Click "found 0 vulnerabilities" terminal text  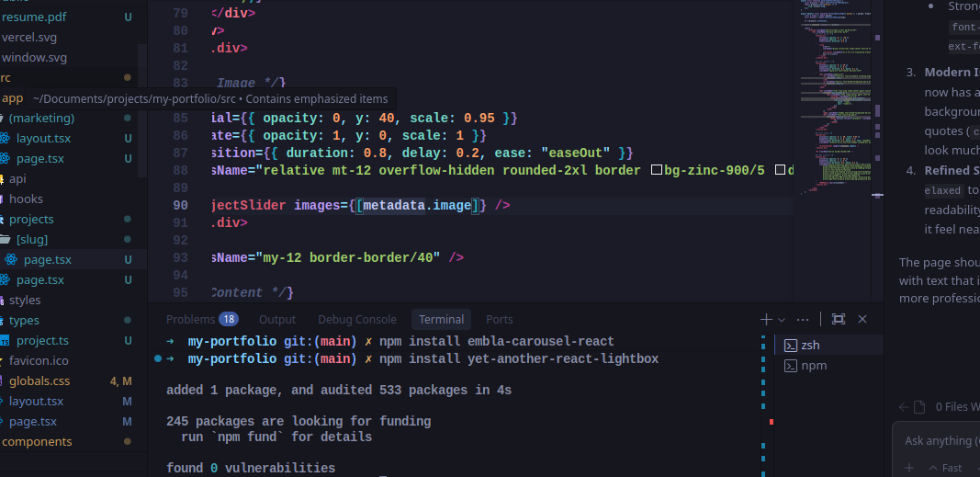click(x=251, y=468)
